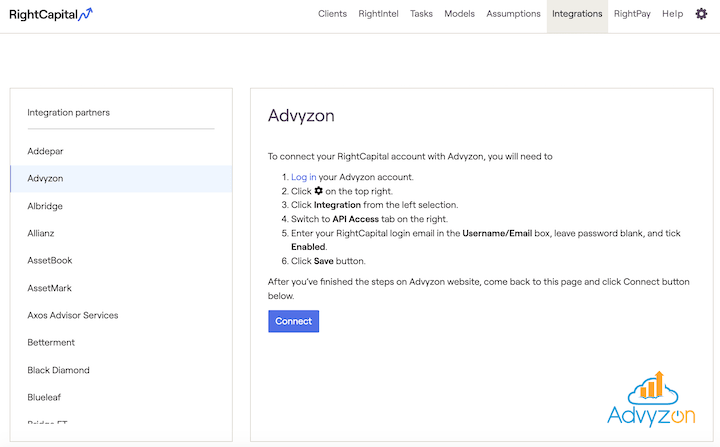Image resolution: width=720 pixels, height=447 pixels.
Task: Open the Allianz integration
Action: pos(121,233)
